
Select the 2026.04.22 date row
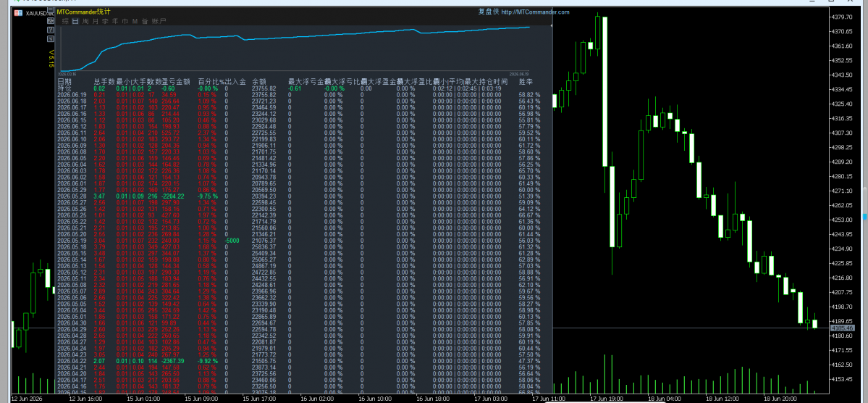[72, 361]
